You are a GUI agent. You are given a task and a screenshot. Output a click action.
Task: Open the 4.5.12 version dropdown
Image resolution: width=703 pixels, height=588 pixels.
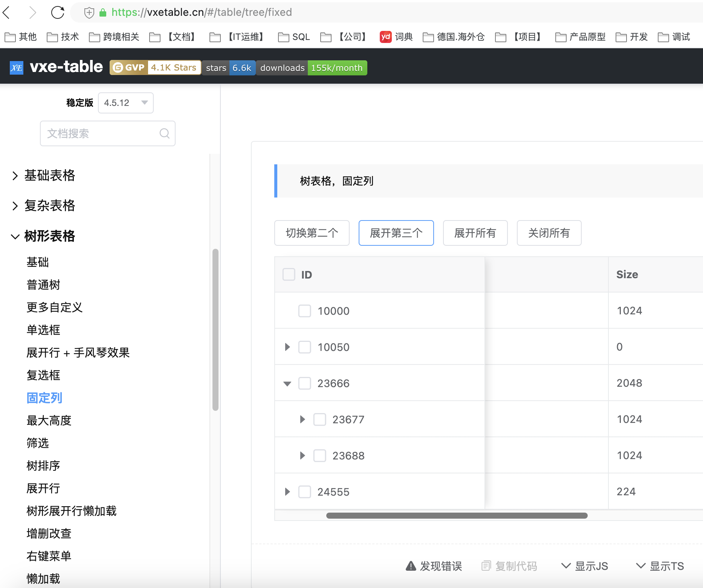[x=126, y=103]
